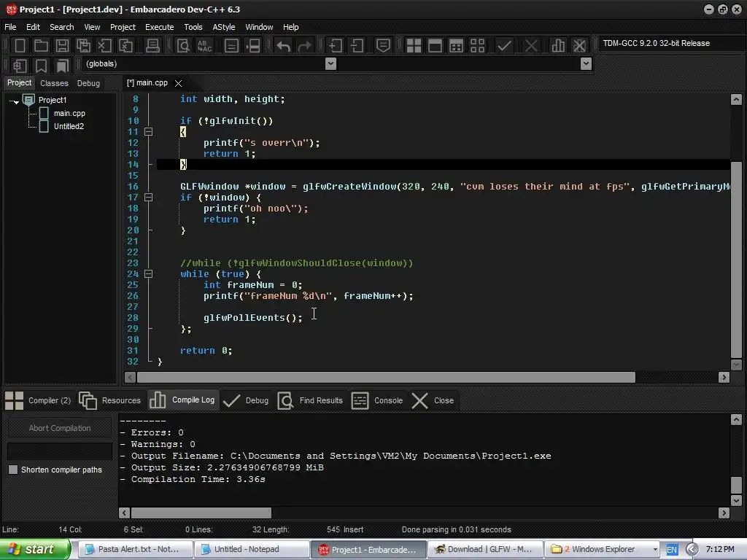Switch to the Debug sidebar tab

[x=88, y=83]
